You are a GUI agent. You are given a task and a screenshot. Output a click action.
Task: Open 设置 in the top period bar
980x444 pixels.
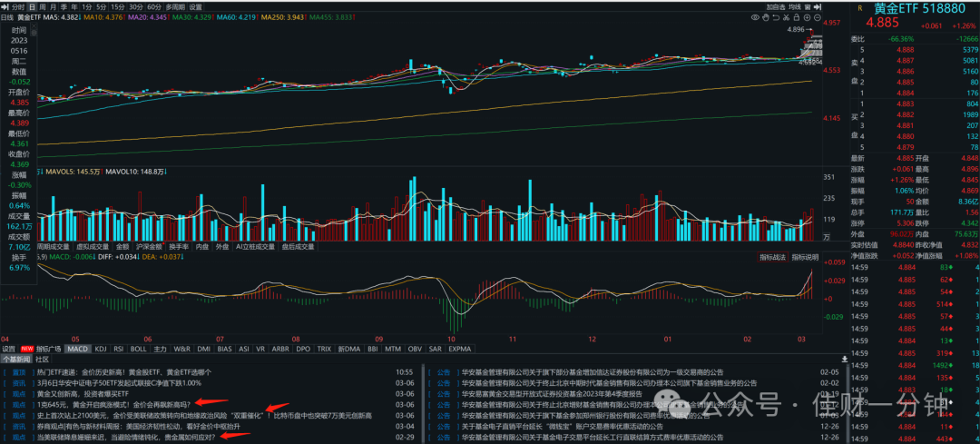[196, 7]
